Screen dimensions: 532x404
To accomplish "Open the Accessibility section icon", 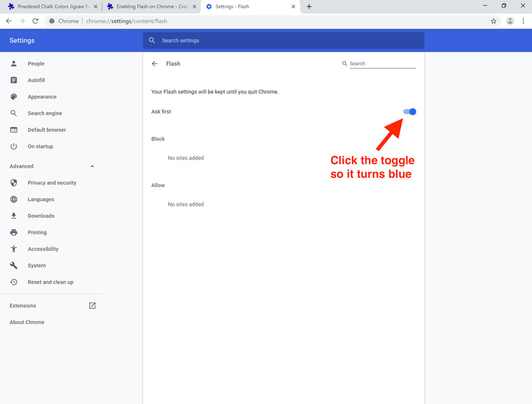I will click(x=14, y=249).
